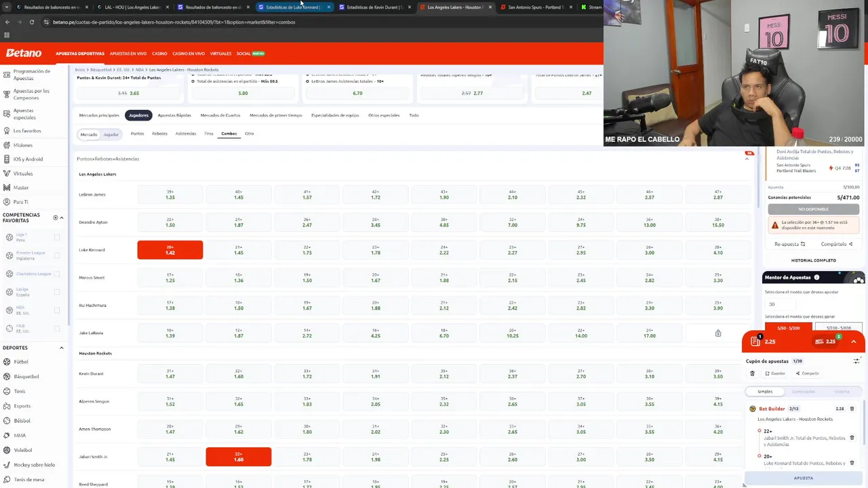This screenshot has height=488, width=868.
Task: Open Master sidebar icon
Action: click(6, 188)
